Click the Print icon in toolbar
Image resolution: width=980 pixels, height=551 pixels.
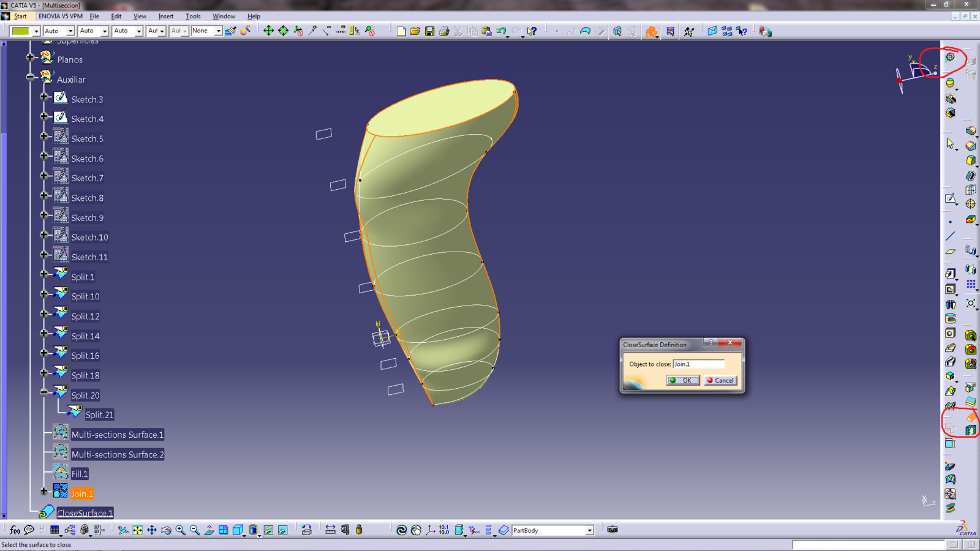(444, 31)
